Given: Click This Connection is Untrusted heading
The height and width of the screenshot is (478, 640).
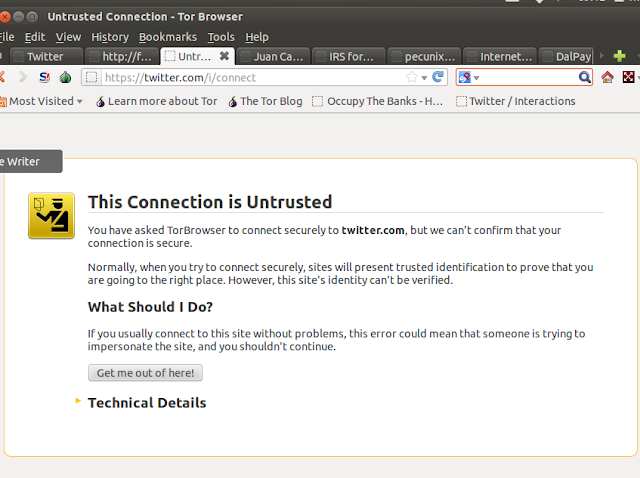Looking at the screenshot, I should pyautogui.click(x=210, y=202).
